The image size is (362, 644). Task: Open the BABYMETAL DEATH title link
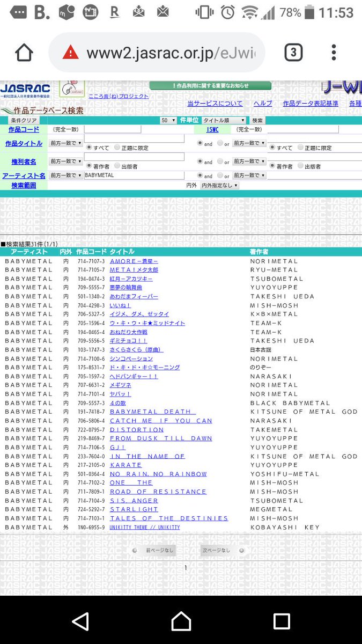click(152, 412)
